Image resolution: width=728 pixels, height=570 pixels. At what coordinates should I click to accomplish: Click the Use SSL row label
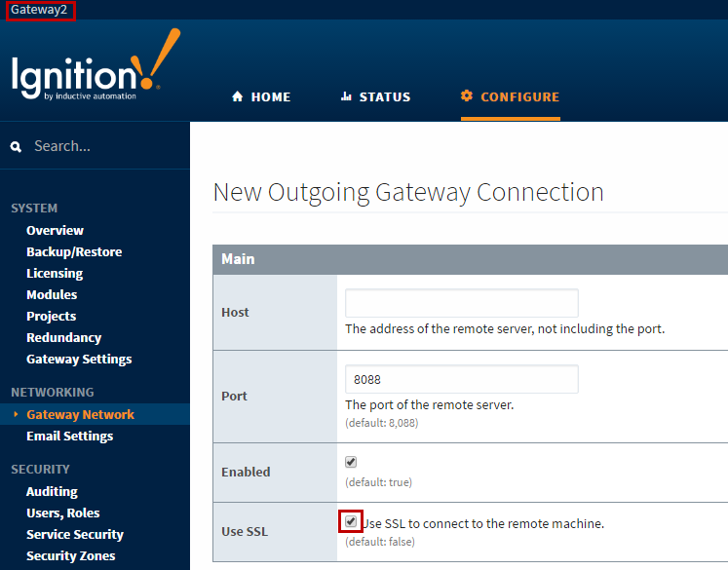(x=245, y=531)
